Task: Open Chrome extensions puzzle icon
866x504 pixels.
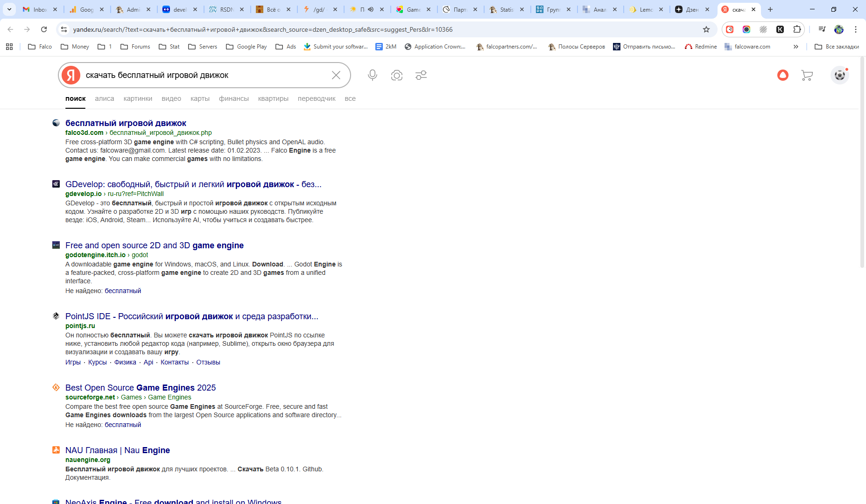Action: pos(797,29)
